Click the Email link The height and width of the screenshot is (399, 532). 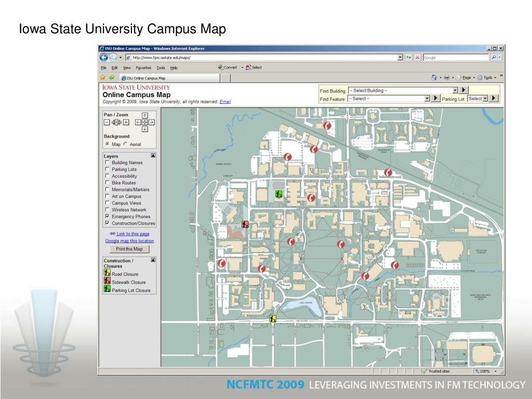click(225, 102)
